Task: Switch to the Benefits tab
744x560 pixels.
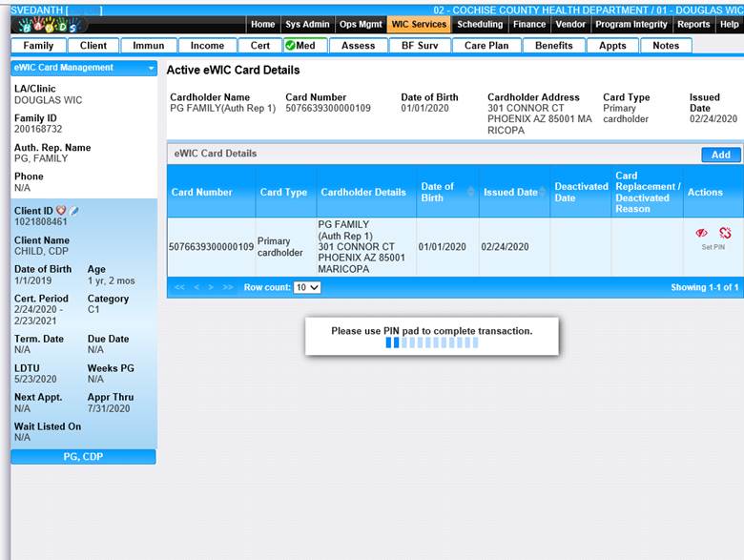Action: pos(553,46)
